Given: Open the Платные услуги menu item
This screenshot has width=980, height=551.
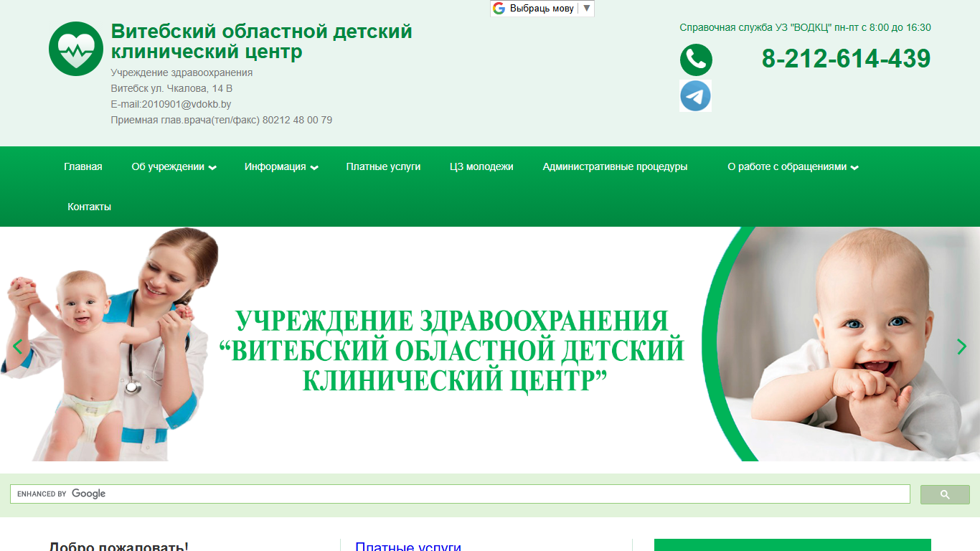Looking at the screenshot, I should point(383,166).
